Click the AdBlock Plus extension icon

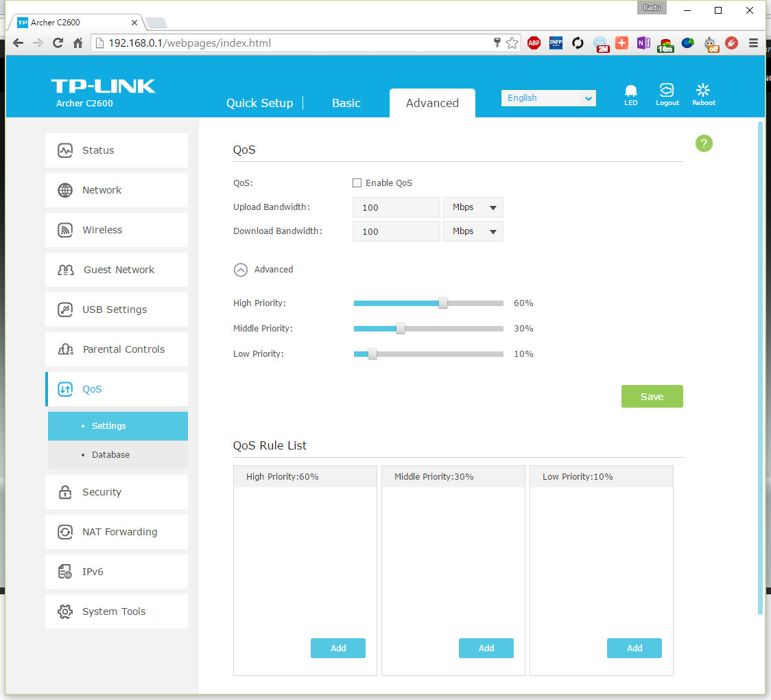(x=534, y=43)
